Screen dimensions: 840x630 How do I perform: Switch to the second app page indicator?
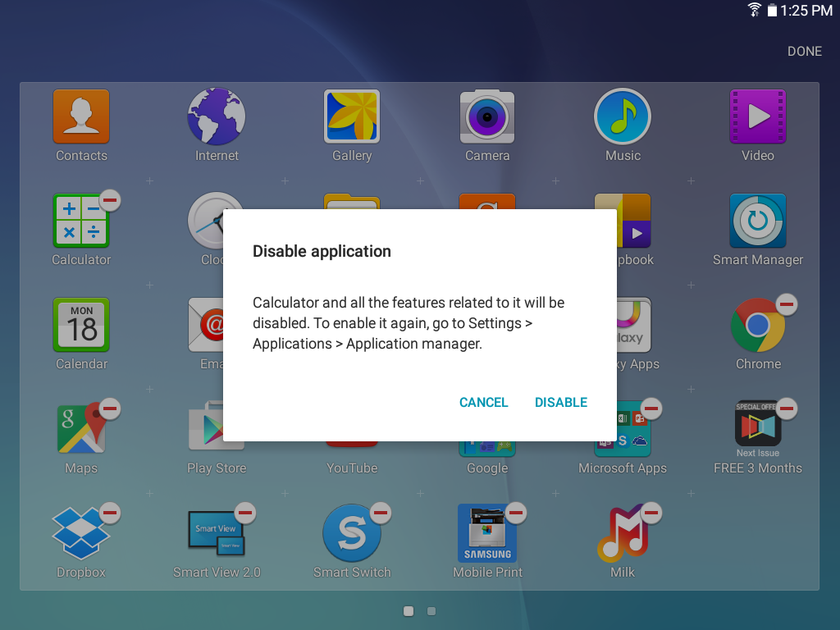click(x=431, y=611)
